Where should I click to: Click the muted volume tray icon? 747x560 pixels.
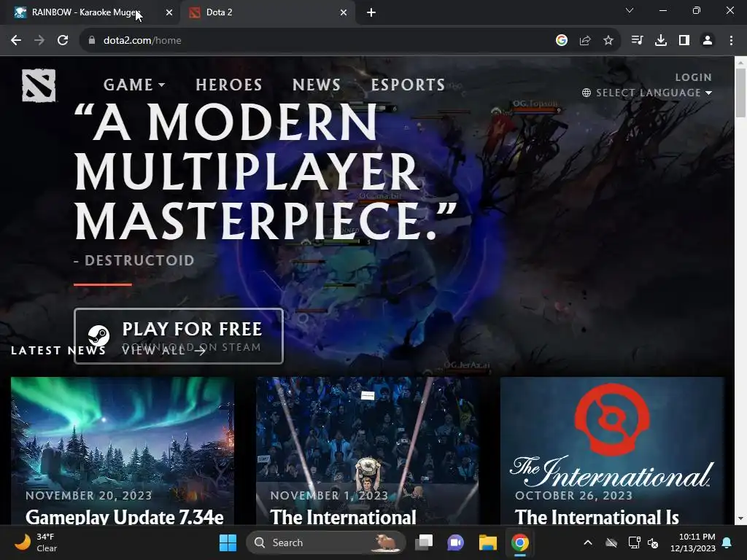click(x=653, y=542)
